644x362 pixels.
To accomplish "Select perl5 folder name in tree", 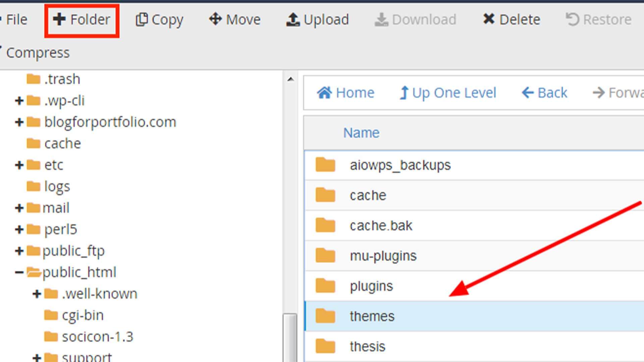I will tap(61, 230).
